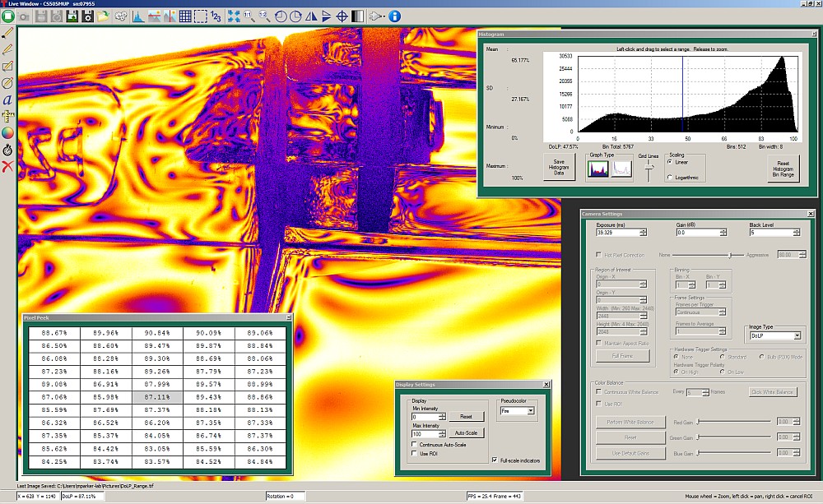The height and width of the screenshot is (504, 823).
Task: Close the Pixel Peek window
Action: coord(289,317)
